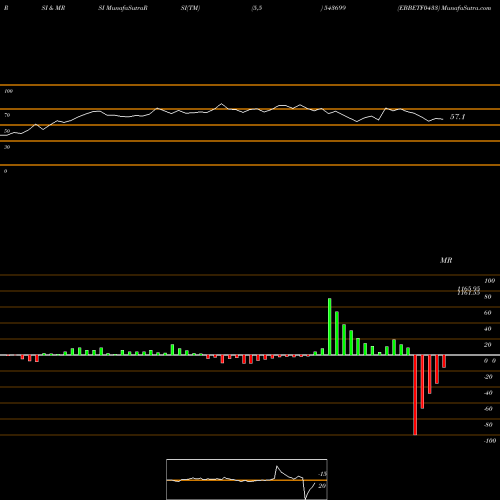Click the MR axis label 60
The image size is (500, 500).
(488, 313)
